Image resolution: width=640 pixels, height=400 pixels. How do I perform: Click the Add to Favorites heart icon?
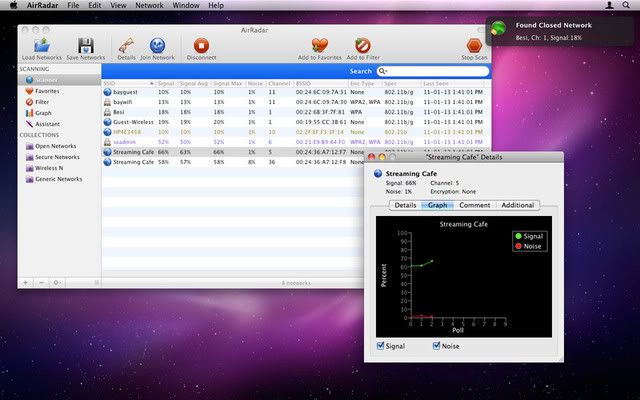pyautogui.click(x=320, y=45)
